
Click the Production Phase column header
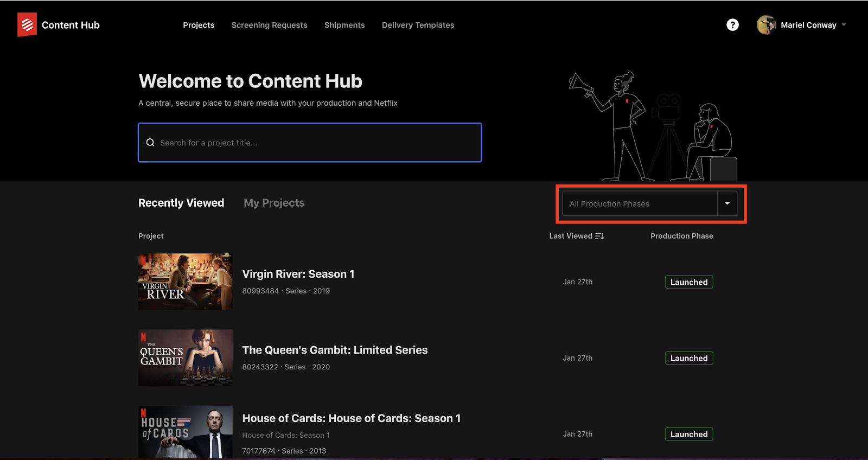[x=682, y=236]
